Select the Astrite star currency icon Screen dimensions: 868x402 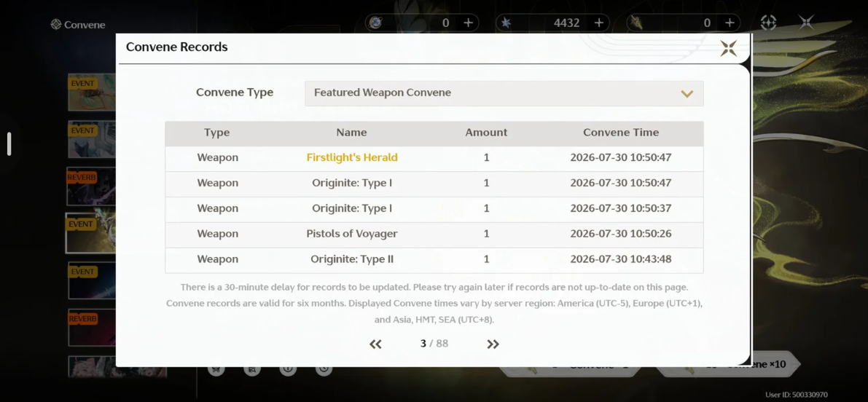coord(505,23)
